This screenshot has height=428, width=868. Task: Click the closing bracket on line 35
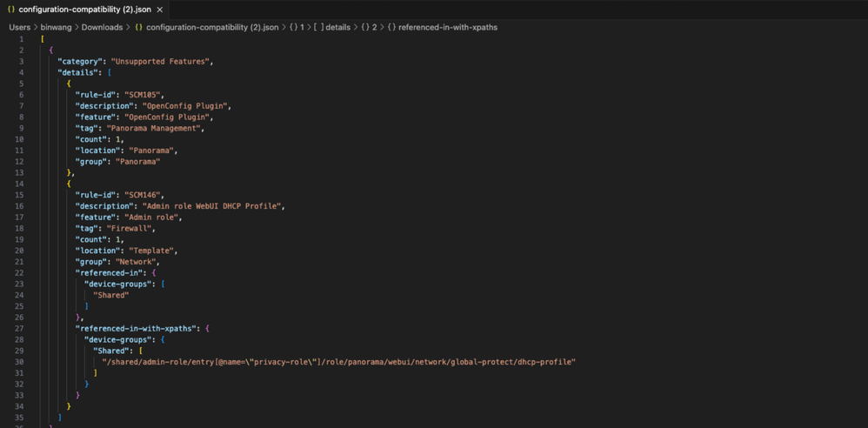(x=60, y=418)
